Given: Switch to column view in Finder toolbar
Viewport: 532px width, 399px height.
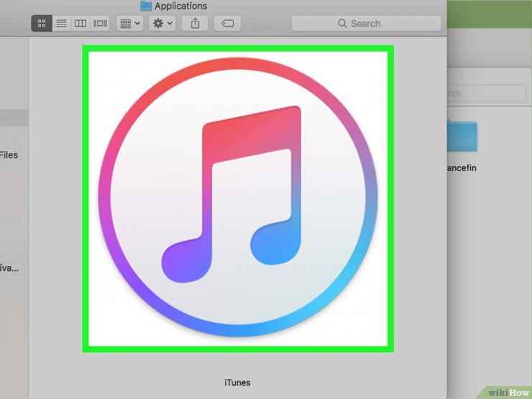Looking at the screenshot, I should [x=81, y=24].
